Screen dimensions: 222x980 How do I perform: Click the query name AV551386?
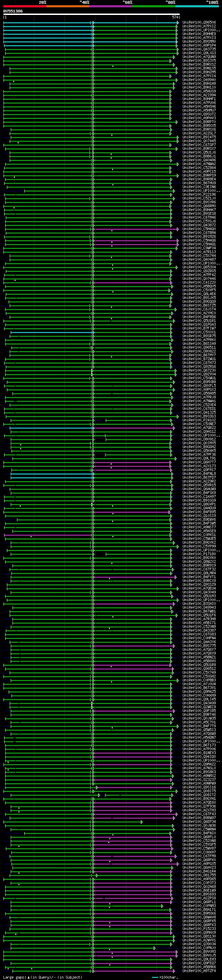(x=13, y=11)
